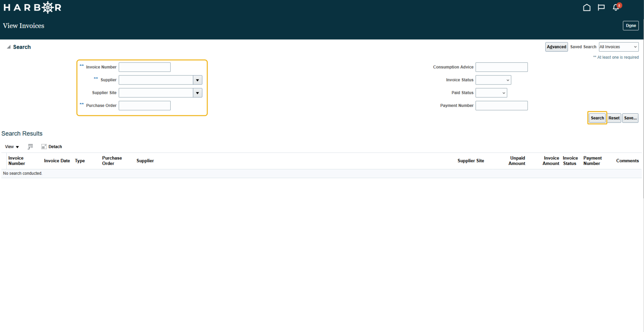
Task: Click the Supplier Site column header
Action: pyautogui.click(x=471, y=161)
